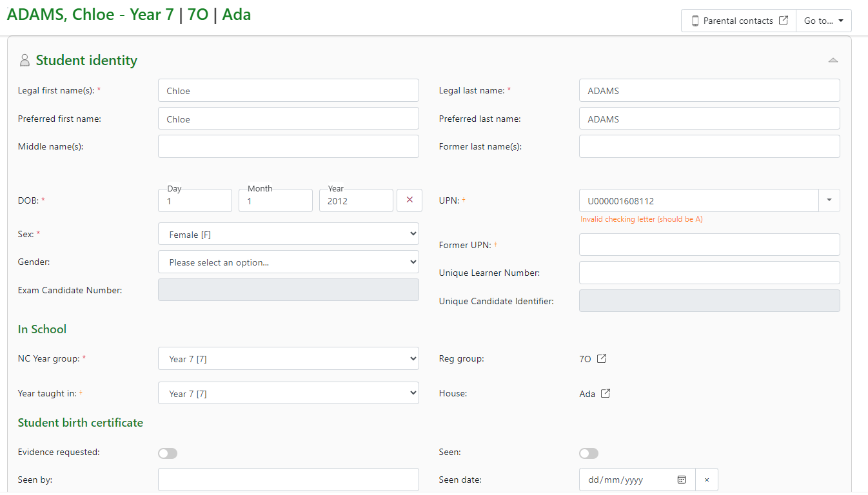The height and width of the screenshot is (495, 868).
Task: Clear the Seen date with blue X
Action: click(707, 480)
